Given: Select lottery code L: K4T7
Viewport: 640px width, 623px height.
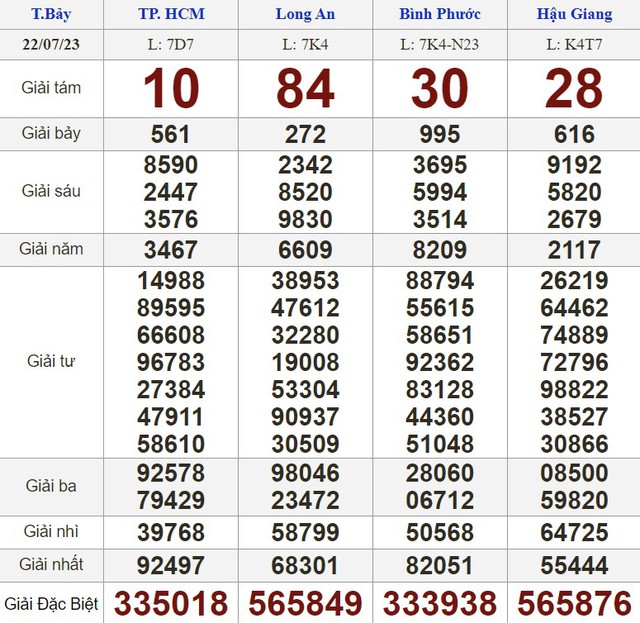Looking at the screenshot, I should 574,44.
